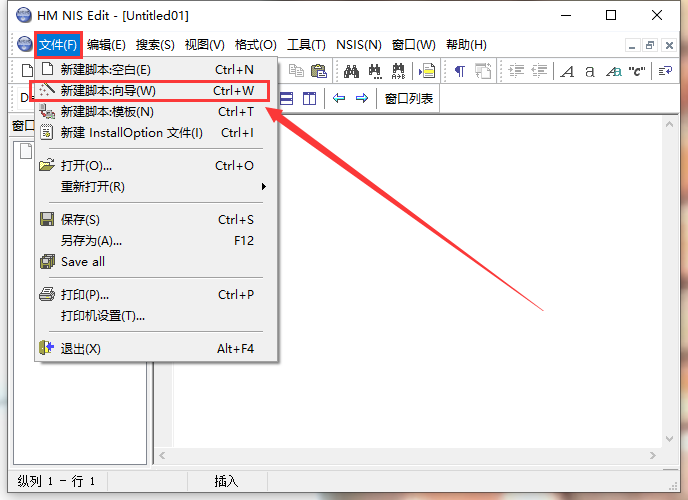Click the toggle case Aa icon
This screenshot has height=500, width=688.
614,71
